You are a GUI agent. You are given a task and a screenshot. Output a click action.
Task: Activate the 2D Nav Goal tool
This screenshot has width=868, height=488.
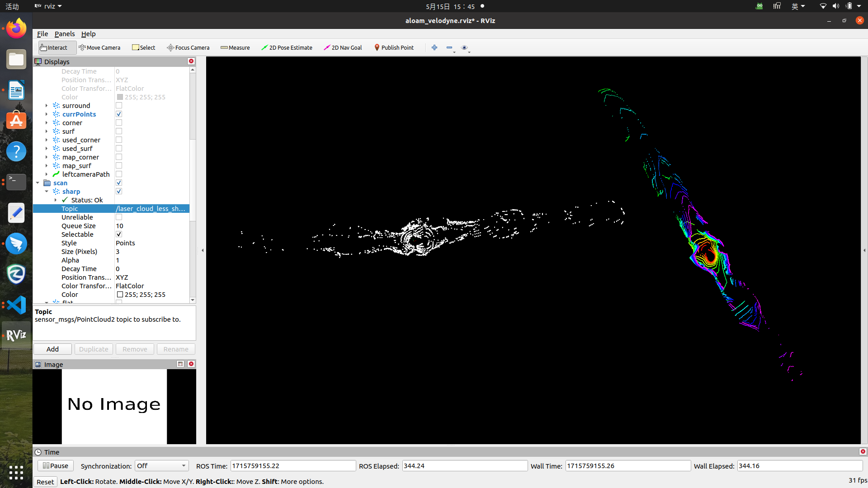343,47
